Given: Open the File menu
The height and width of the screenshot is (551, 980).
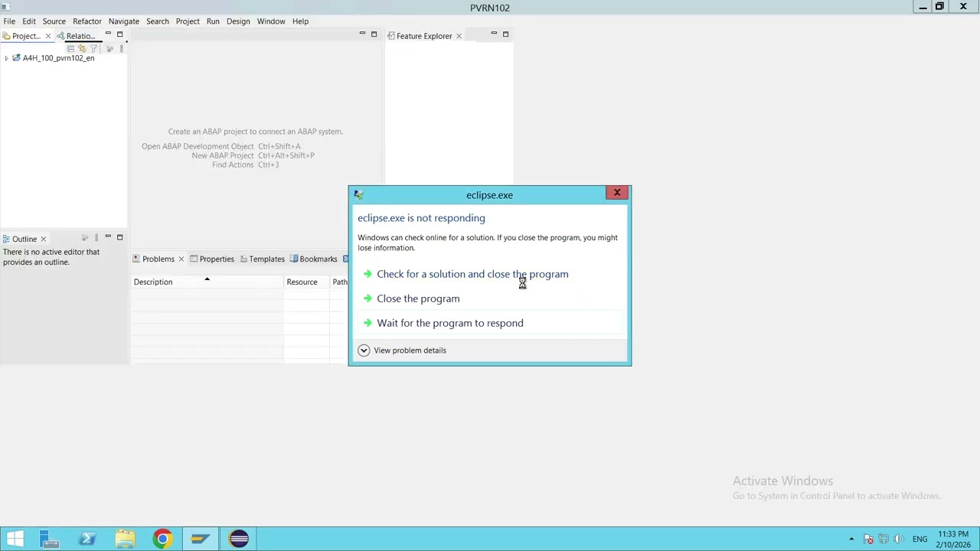Looking at the screenshot, I should click(x=9, y=21).
